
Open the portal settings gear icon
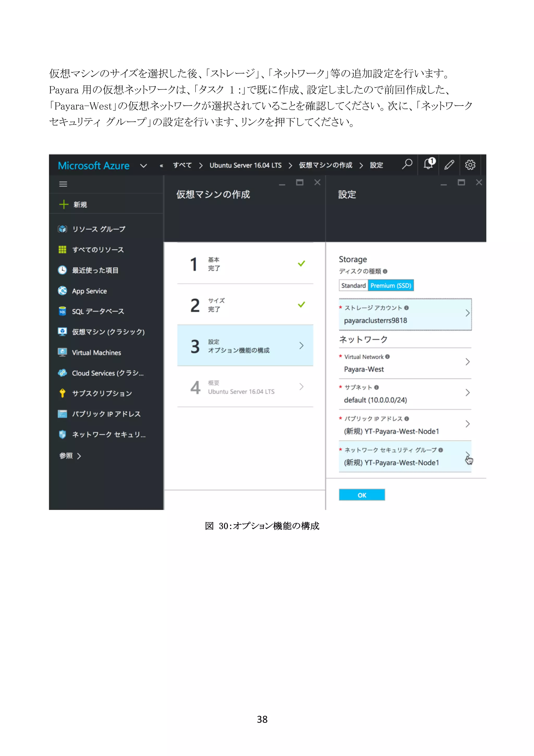coord(470,164)
